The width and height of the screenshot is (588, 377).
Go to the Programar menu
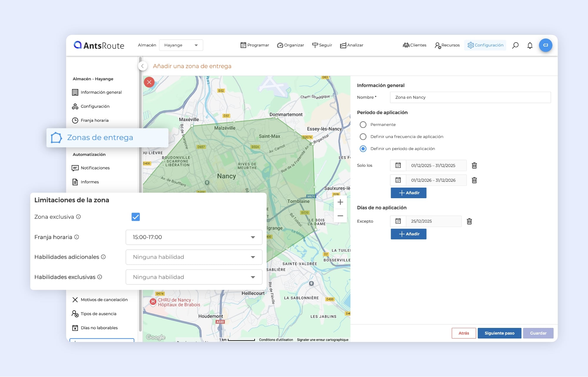(255, 45)
